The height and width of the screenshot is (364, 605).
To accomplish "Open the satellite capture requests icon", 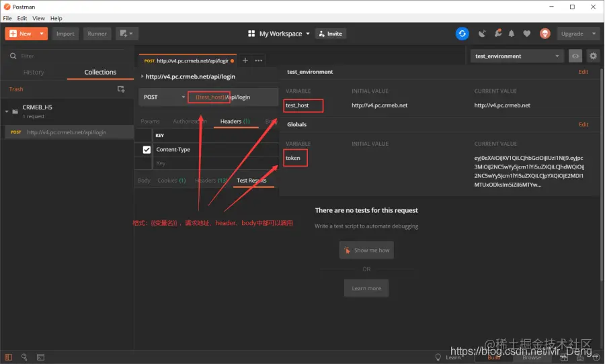I will [482, 34].
